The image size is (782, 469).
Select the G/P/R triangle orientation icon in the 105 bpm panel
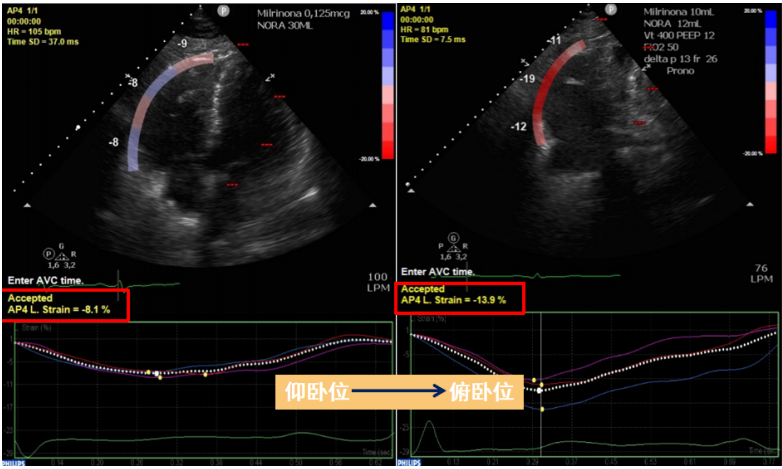tap(60, 255)
